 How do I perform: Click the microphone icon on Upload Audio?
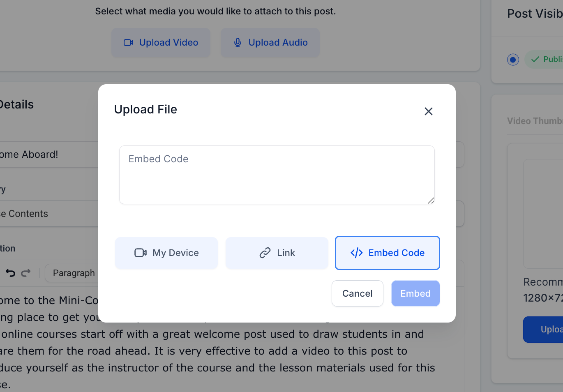[238, 42]
